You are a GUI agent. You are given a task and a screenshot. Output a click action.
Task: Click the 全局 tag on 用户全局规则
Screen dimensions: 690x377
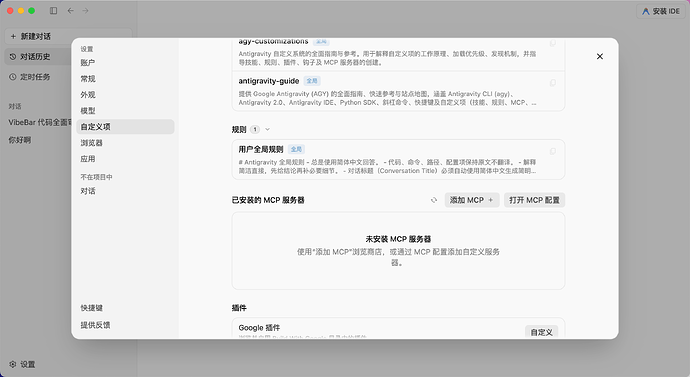[296, 150]
